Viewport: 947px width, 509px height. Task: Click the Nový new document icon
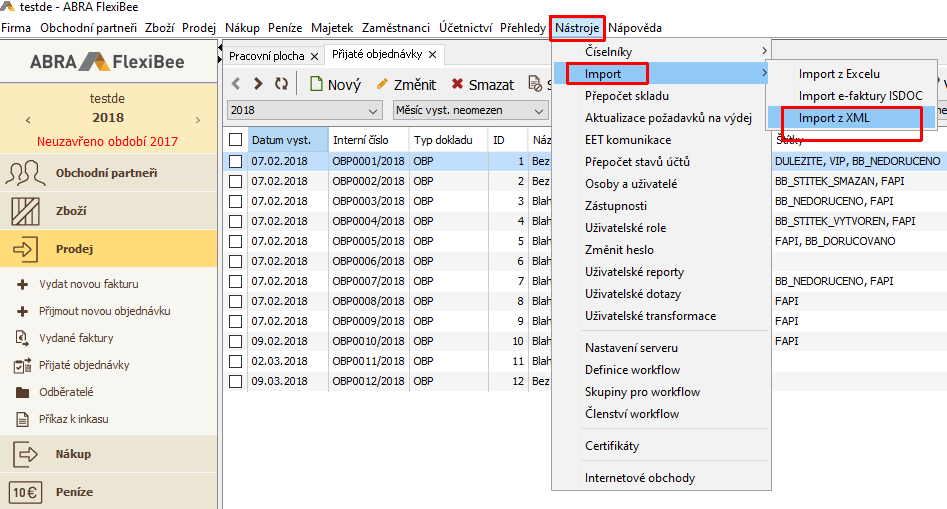pyautogui.click(x=316, y=84)
